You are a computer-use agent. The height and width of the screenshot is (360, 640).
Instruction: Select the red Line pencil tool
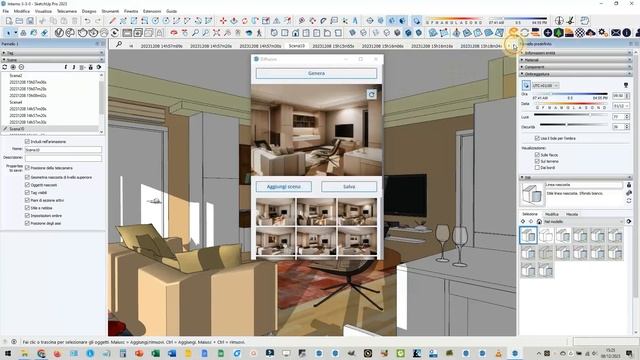point(112,21)
